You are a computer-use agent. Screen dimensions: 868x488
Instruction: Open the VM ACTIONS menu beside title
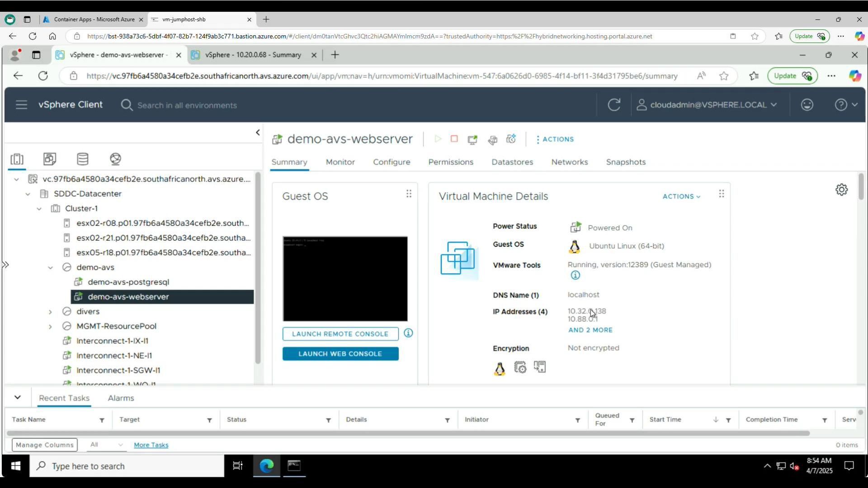pyautogui.click(x=555, y=139)
